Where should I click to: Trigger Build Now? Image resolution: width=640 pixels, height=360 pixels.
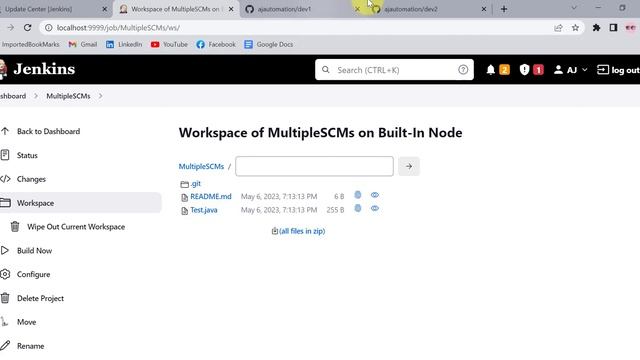point(34,251)
